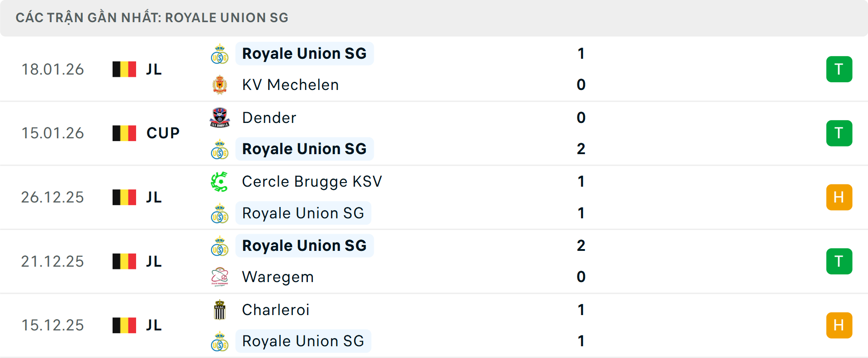Click the orange H badge for 26.12.25
The height and width of the screenshot is (358, 868).
839,198
